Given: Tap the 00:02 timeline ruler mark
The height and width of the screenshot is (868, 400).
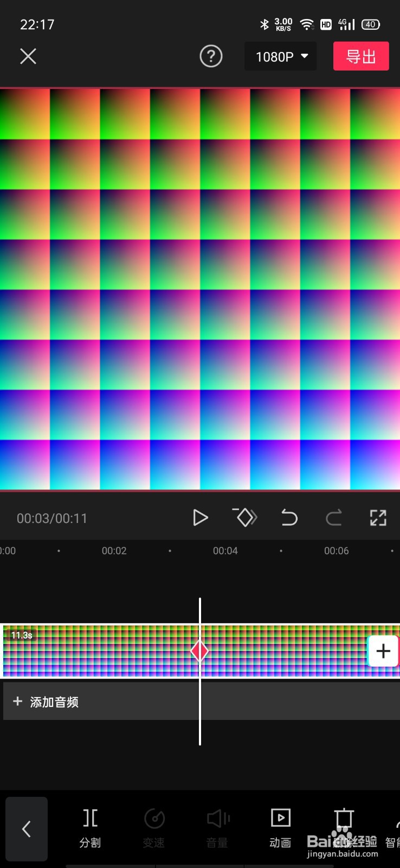Looking at the screenshot, I should (114, 551).
